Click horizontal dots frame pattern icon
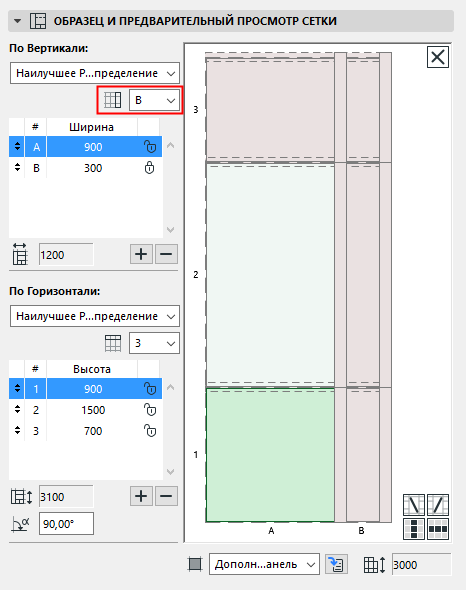466x590 pixels. click(x=438, y=529)
